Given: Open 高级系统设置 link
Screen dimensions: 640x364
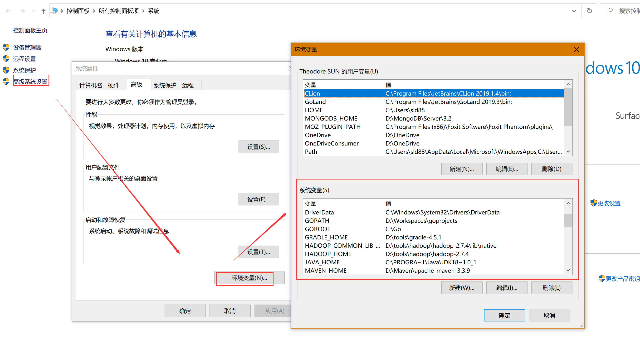Looking at the screenshot, I should coord(30,82).
